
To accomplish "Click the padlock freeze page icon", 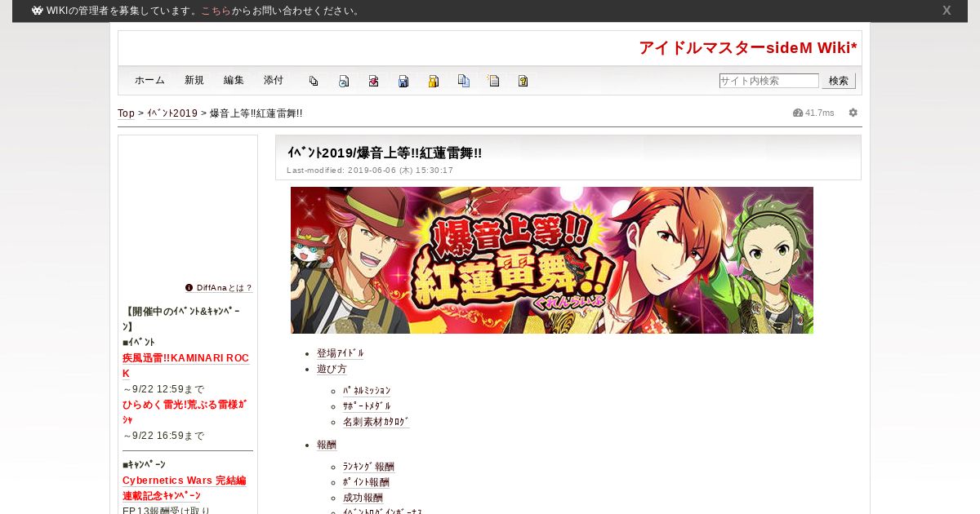I will pyautogui.click(x=434, y=81).
